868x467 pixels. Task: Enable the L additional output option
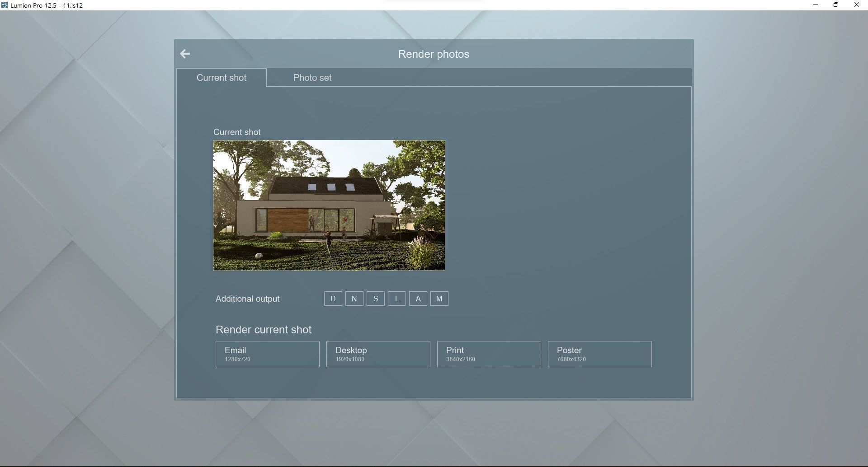coord(397,299)
